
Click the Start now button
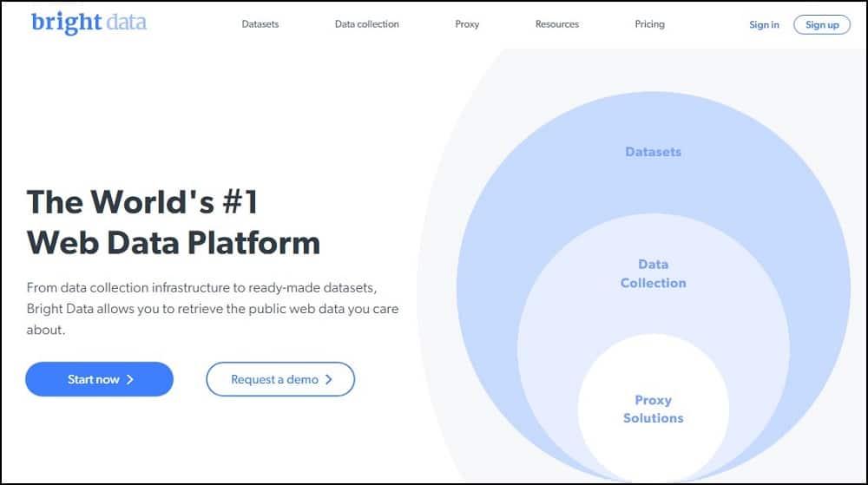tap(100, 379)
